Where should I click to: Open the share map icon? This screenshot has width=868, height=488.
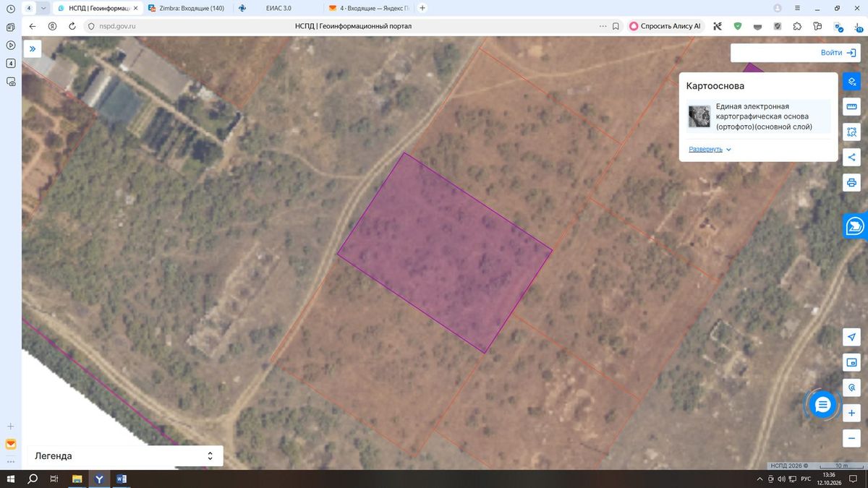852,157
